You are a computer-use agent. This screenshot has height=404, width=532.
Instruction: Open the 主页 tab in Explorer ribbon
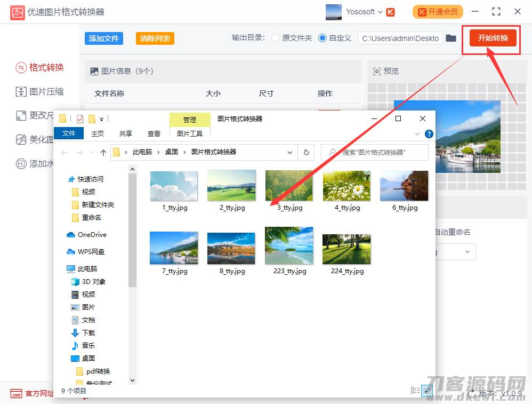tap(98, 134)
